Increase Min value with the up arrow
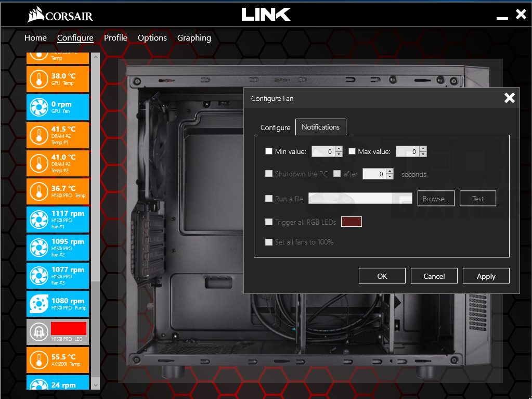The image size is (532, 399). (x=339, y=149)
